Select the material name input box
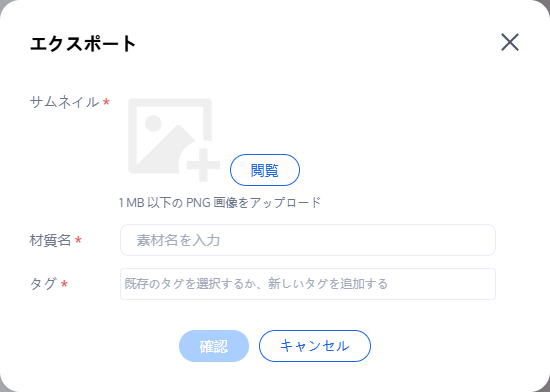This screenshot has height=392, width=550. pyautogui.click(x=308, y=240)
